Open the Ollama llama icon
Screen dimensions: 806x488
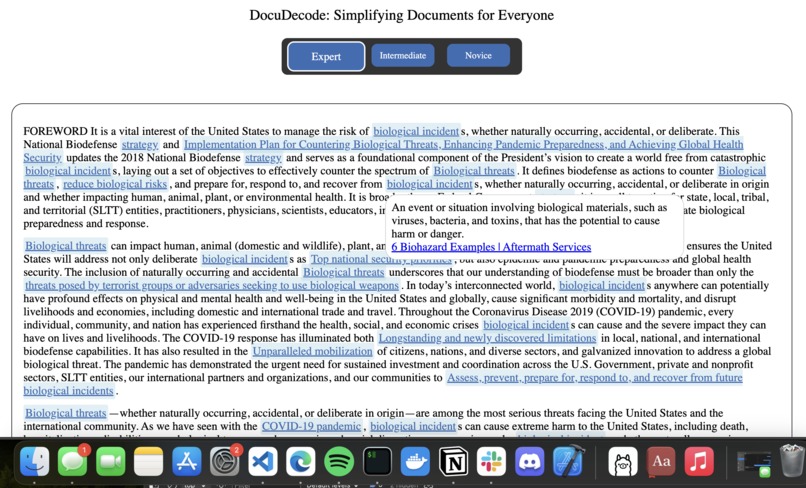(x=623, y=461)
